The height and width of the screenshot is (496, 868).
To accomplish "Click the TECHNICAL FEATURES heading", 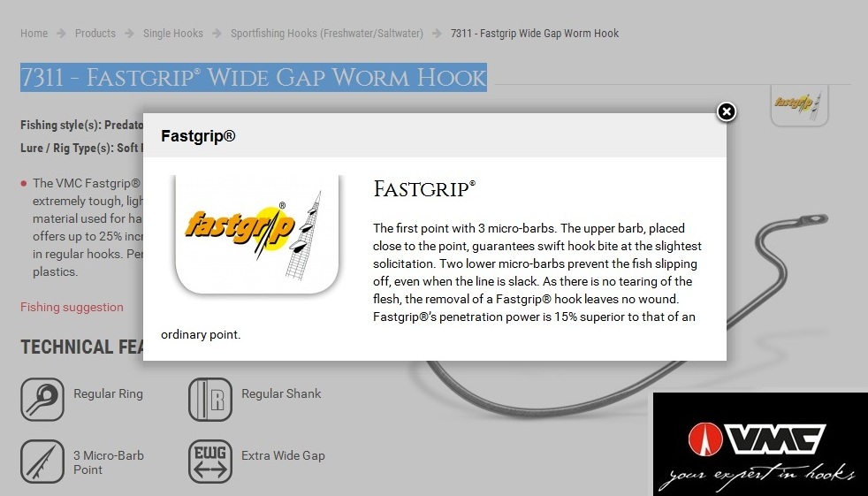I will coord(81,347).
